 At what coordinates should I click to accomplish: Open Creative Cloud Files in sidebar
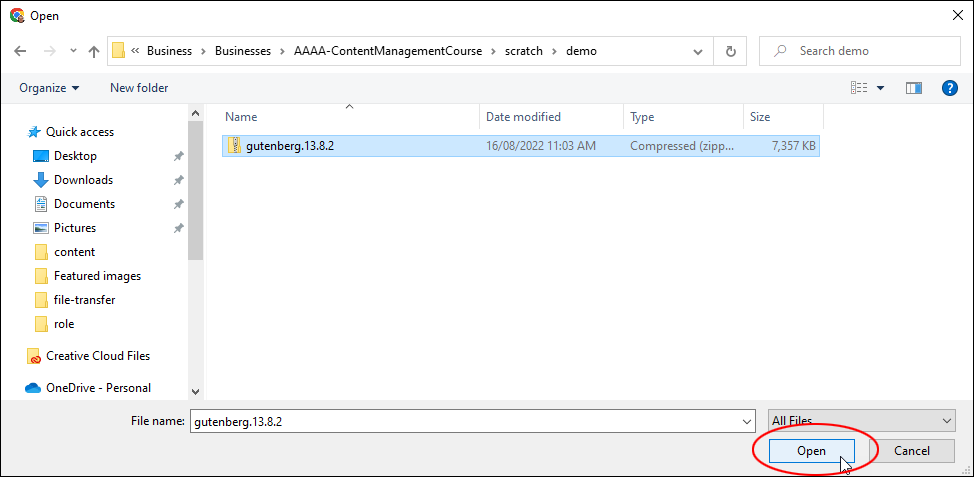click(x=98, y=356)
